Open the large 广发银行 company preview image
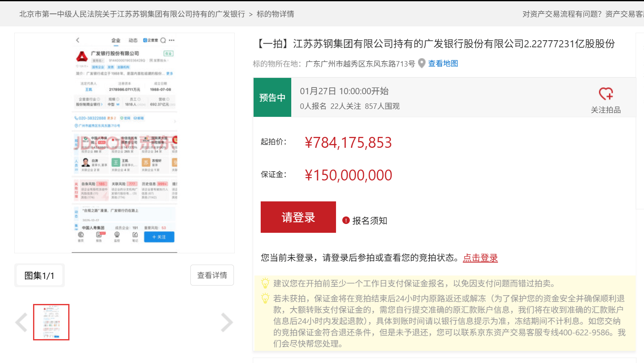This screenshot has width=644, height=363. 124,143
